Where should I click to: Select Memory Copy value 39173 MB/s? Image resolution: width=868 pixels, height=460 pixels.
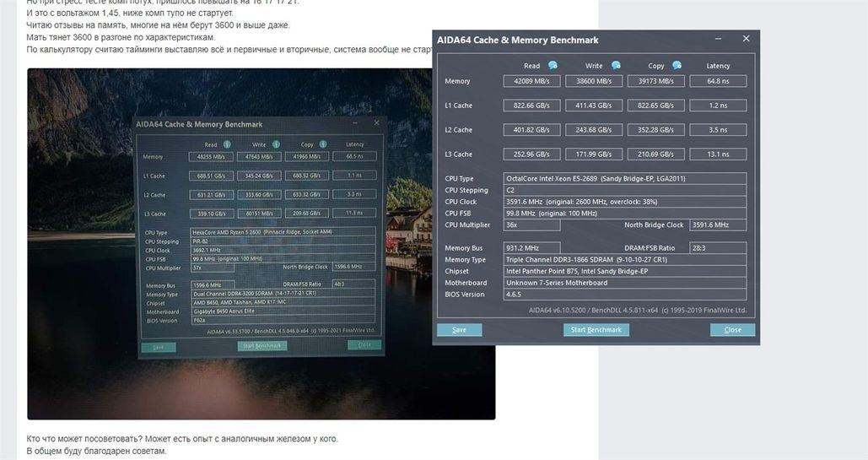(655, 81)
